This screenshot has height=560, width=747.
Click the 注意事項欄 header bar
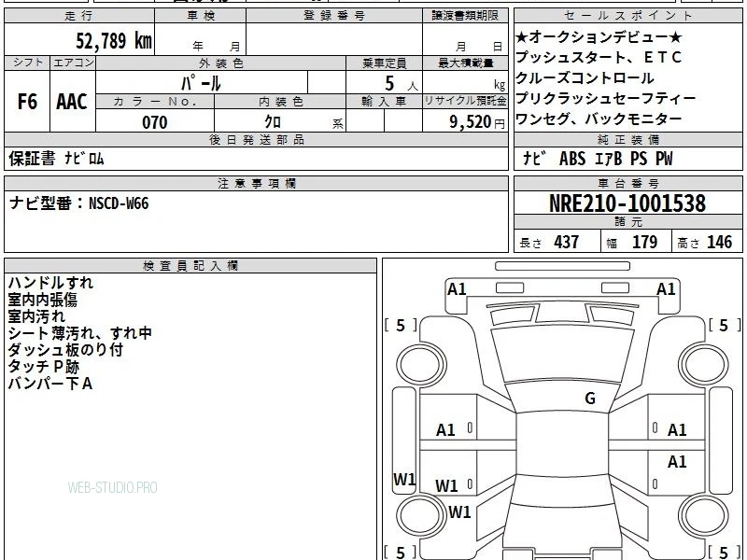[x=256, y=183]
